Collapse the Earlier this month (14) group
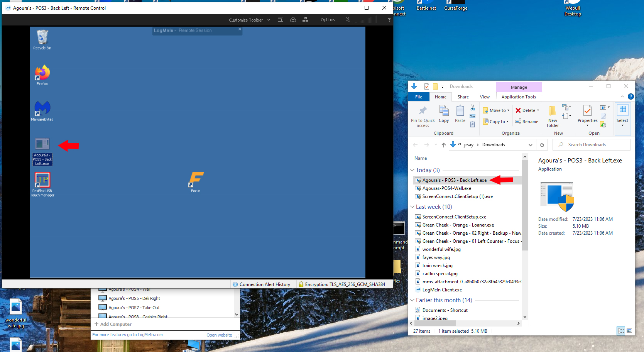 coord(412,300)
